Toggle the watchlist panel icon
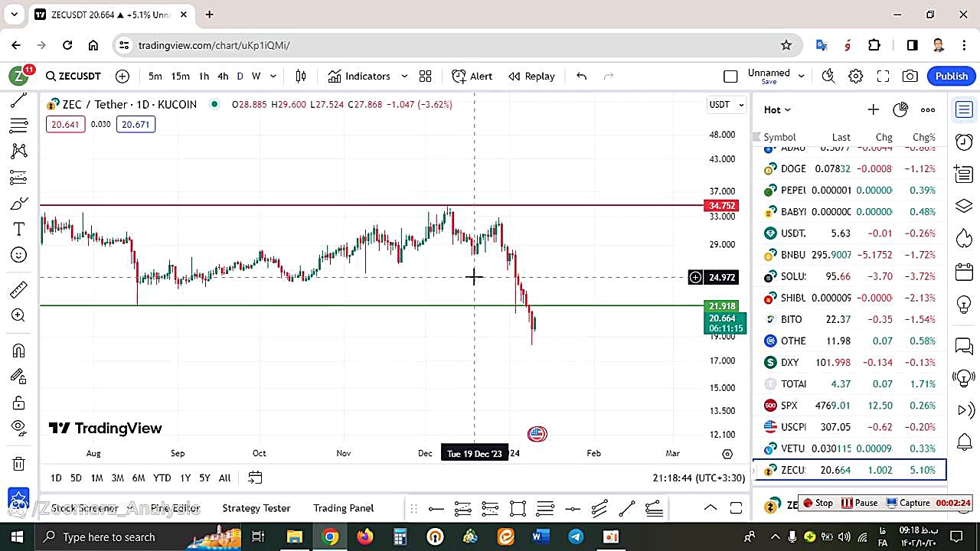This screenshot has height=551, width=980. click(x=964, y=109)
